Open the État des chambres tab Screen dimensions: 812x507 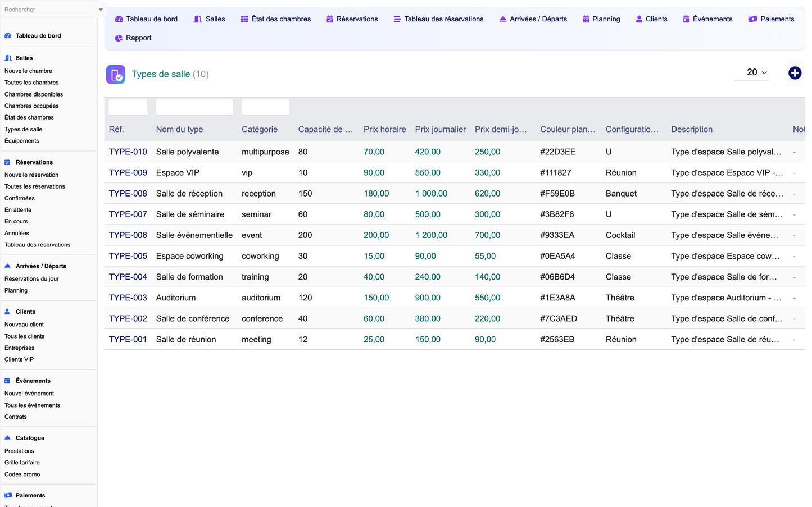276,19
